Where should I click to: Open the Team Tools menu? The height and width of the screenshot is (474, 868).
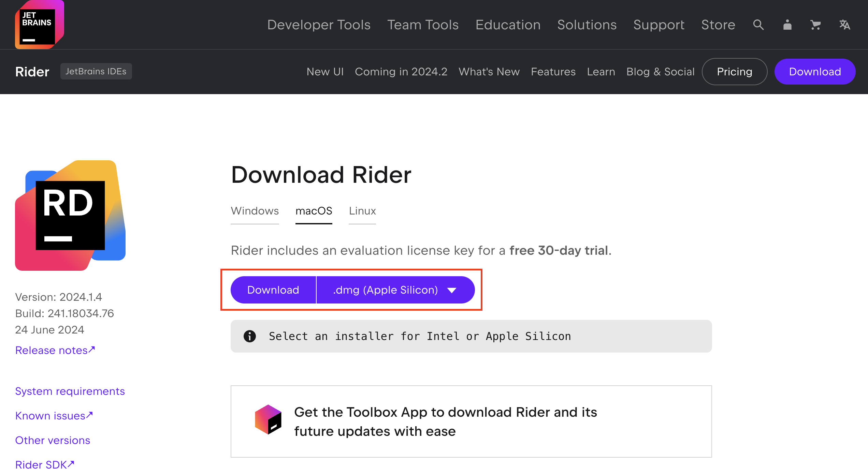423,25
